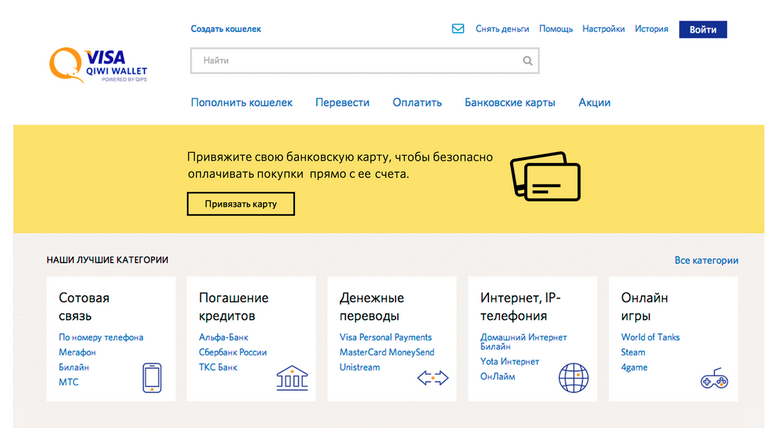Select the World of Tanks link

click(x=650, y=337)
